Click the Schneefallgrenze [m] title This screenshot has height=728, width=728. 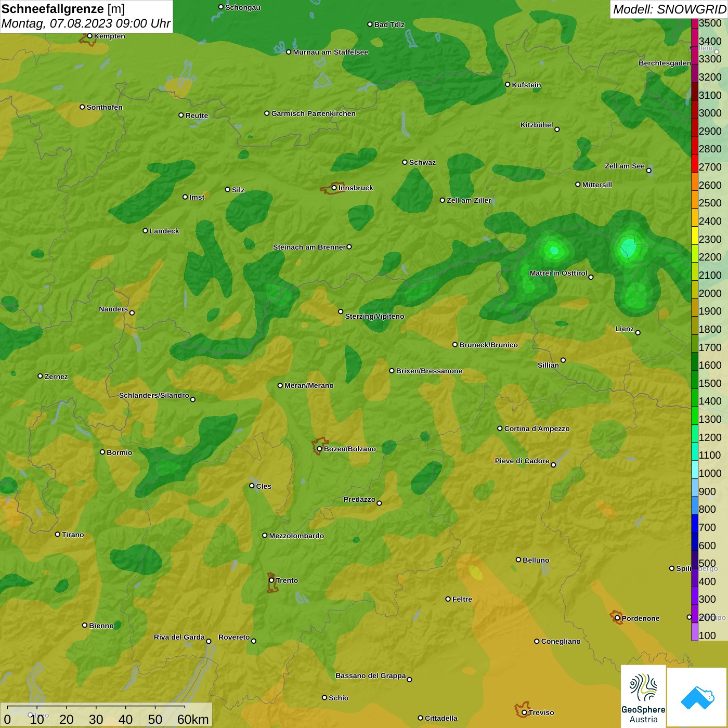click(63, 9)
